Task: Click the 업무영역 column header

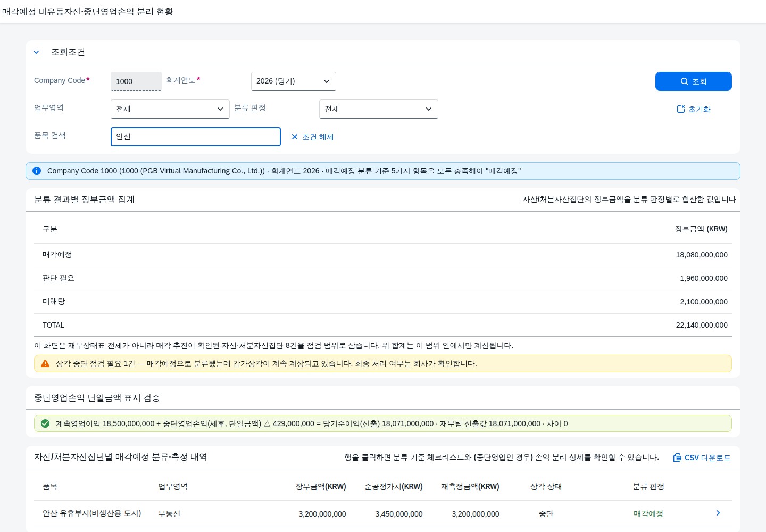Action: [173, 487]
